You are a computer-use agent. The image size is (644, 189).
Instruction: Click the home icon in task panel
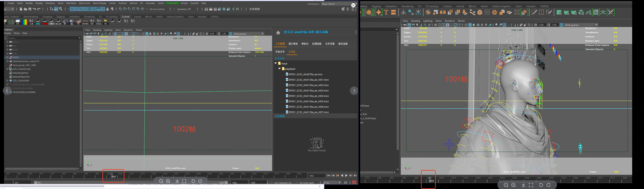coord(278,32)
